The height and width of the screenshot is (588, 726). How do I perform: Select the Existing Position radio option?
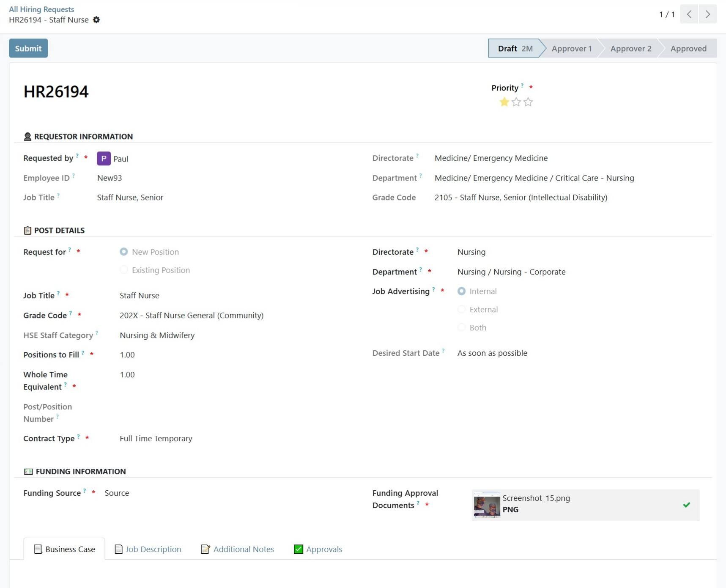123,270
